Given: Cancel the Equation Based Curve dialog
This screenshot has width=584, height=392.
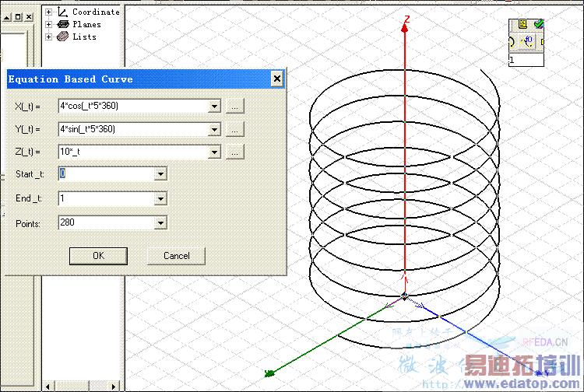Looking at the screenshot, I should (177, 256).
